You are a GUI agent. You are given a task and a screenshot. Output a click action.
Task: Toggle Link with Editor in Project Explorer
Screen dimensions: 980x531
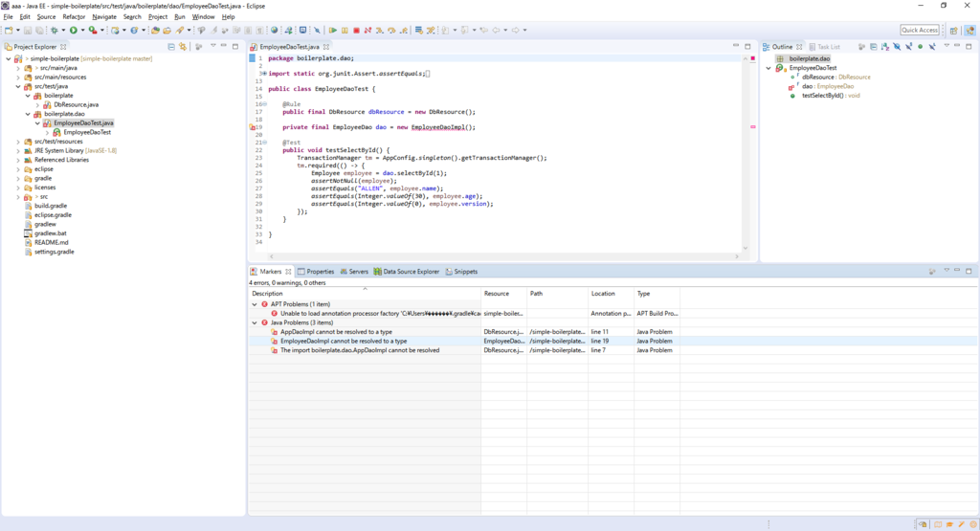click(x=183, y=46)
